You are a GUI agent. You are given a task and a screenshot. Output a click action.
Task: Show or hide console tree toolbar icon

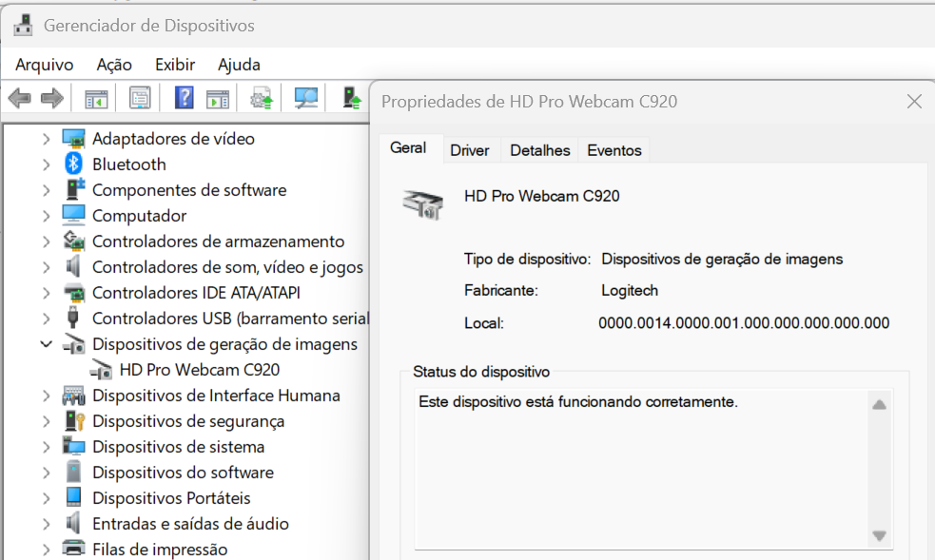click(x=96, y=98)
